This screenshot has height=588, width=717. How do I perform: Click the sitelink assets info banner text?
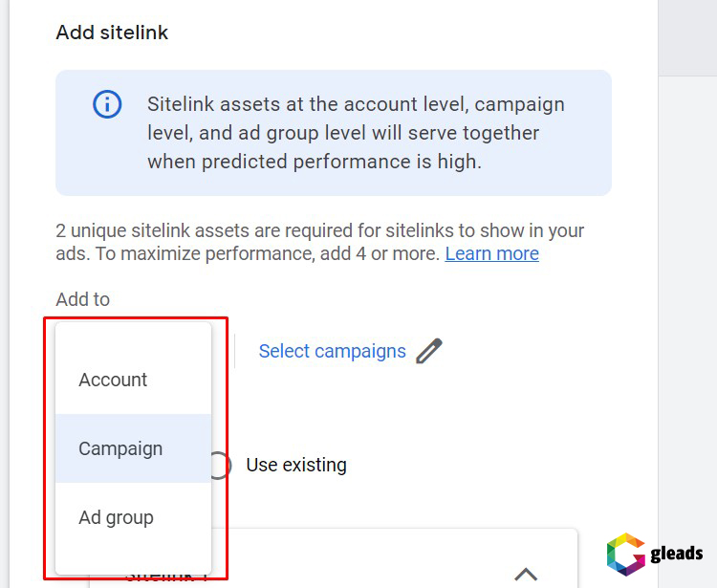[x=356, y=133]
